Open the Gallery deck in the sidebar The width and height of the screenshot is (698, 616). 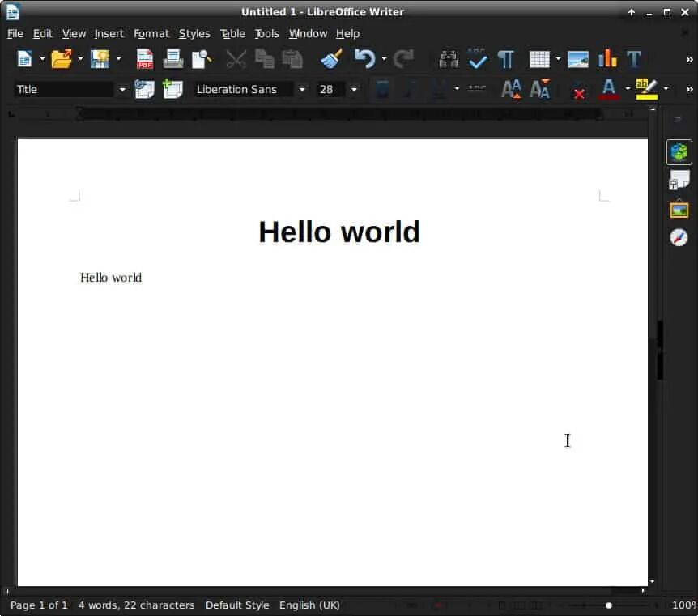tap(679, 208)
